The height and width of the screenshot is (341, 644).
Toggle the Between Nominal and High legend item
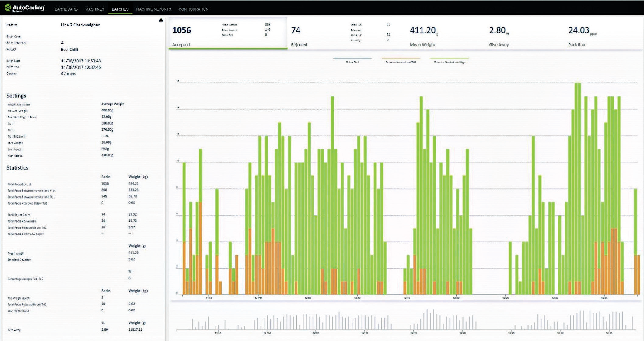point(449,61)
